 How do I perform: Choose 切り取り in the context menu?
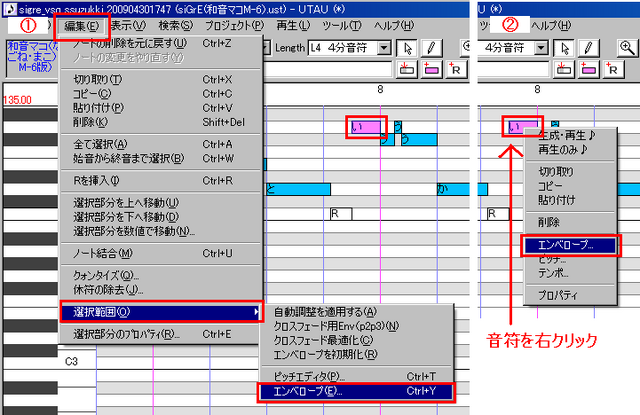[570, 172]
